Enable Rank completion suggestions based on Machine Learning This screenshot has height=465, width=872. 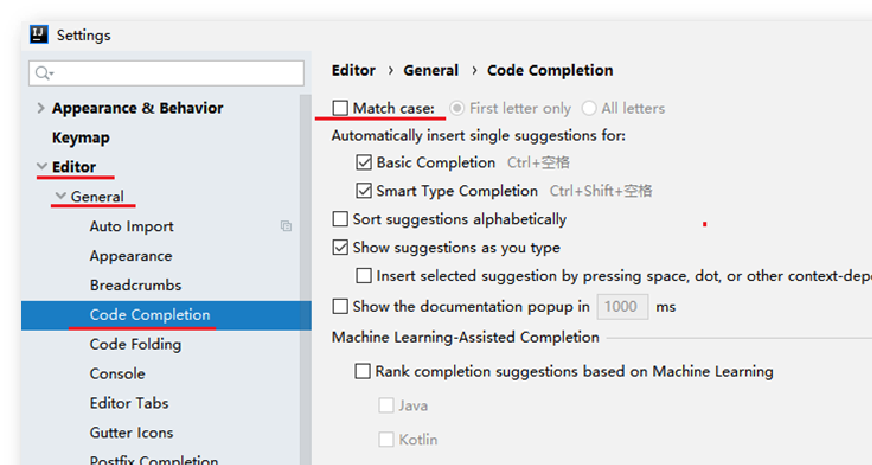pyautogui.click(x=363, y=371)
